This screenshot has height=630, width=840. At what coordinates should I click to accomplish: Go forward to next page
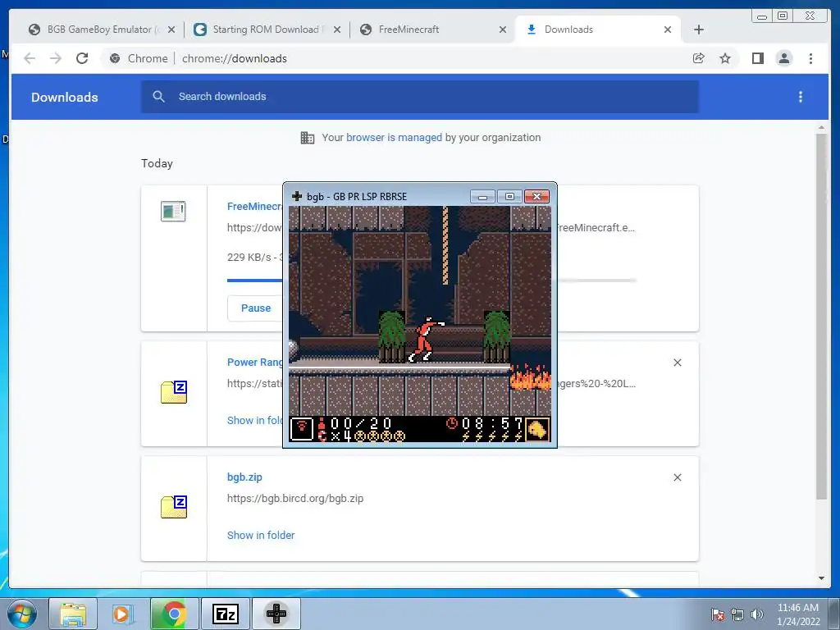click(56, 58)
